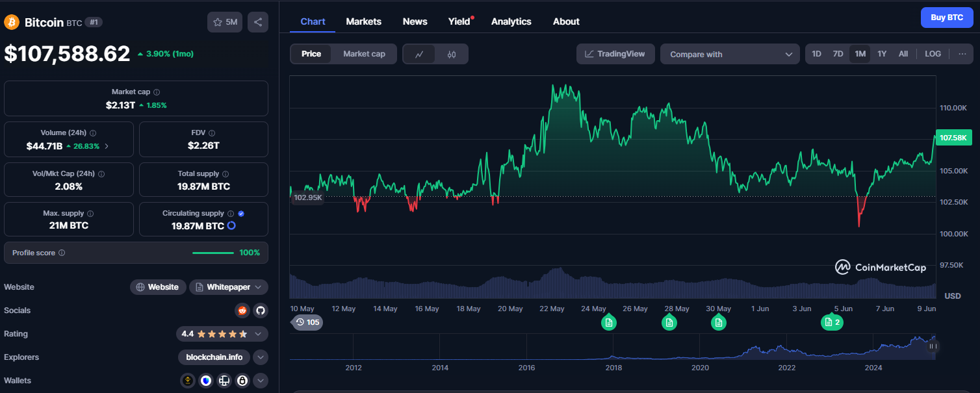
Task: Open the share icon button
Action: click(258, 22)
